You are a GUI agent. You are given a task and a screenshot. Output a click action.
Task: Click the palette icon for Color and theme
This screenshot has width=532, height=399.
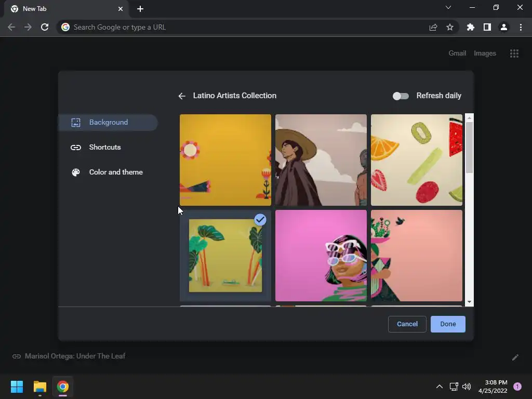pos(76,172)
